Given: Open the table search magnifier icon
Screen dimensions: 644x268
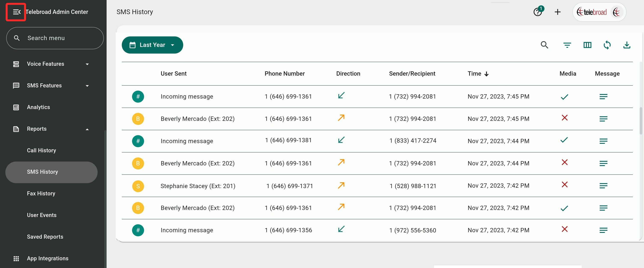Looking at the screenshot, I should click(544, 45).
